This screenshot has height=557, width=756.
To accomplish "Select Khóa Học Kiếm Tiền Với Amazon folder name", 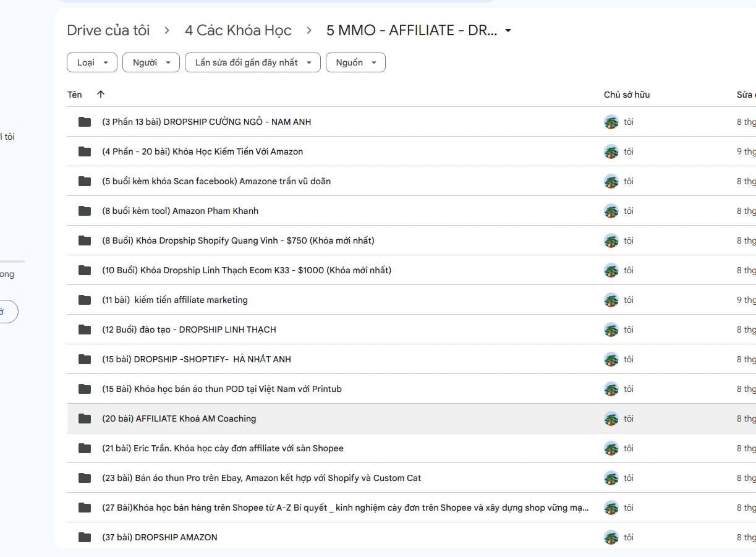I will coord(202,151).
